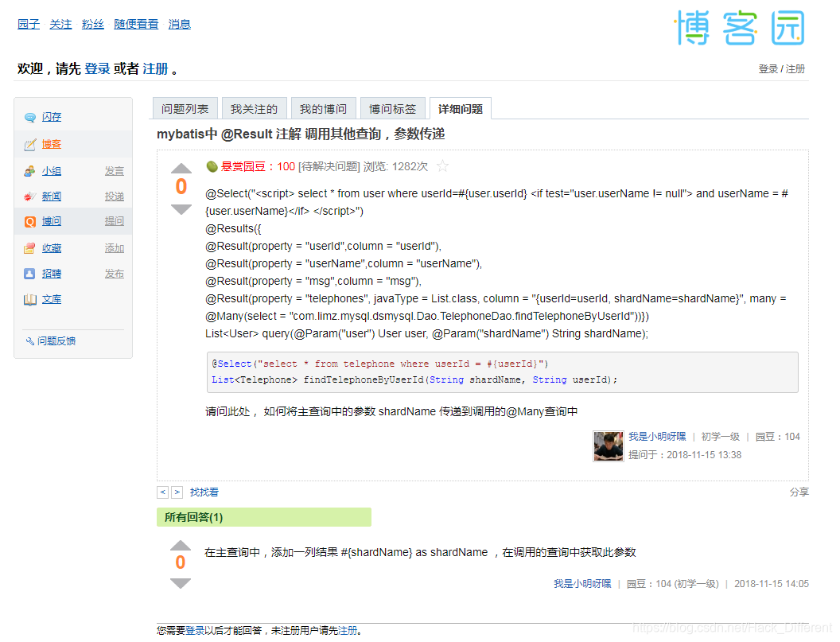Go to next question with > button

pyautogui.click(x=177, y=492)
